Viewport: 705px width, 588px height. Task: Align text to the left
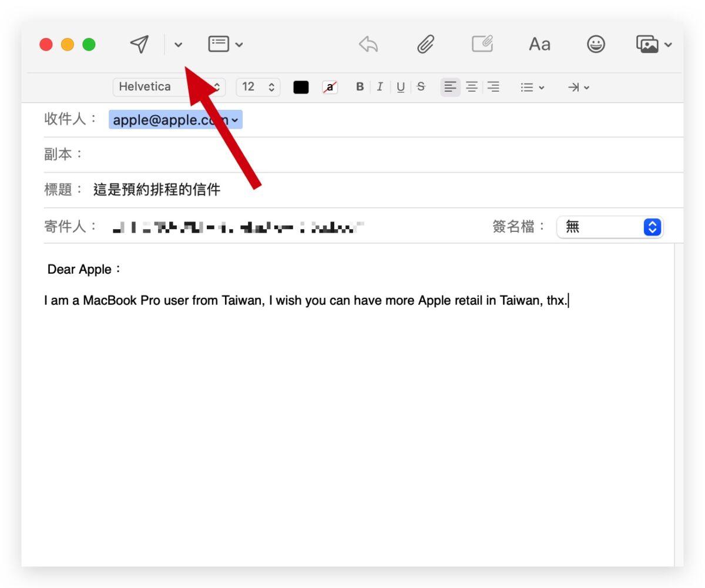point(450,87)
